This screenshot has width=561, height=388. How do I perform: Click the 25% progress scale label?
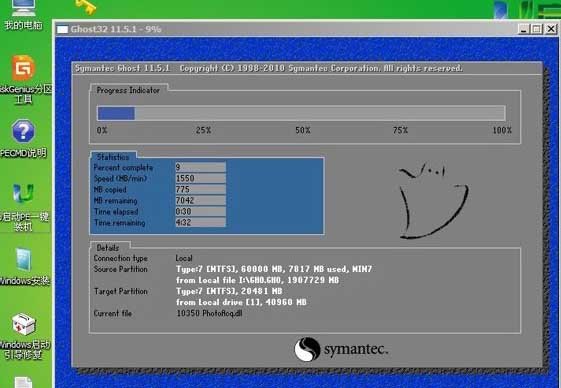coord(203,130)
